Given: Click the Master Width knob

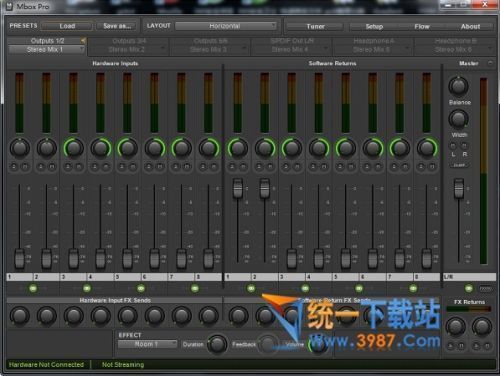Looking at the screenshot, I should coord(459,119).
